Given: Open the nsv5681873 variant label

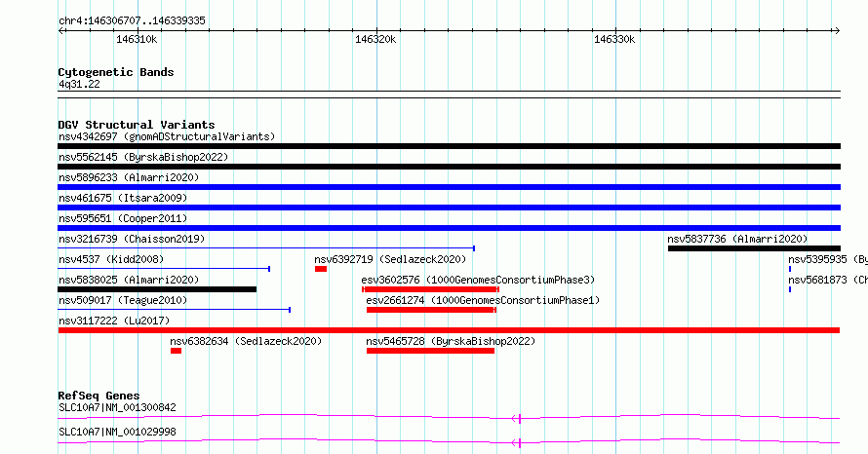Looking at the screenshot, I should click(828, 280).
